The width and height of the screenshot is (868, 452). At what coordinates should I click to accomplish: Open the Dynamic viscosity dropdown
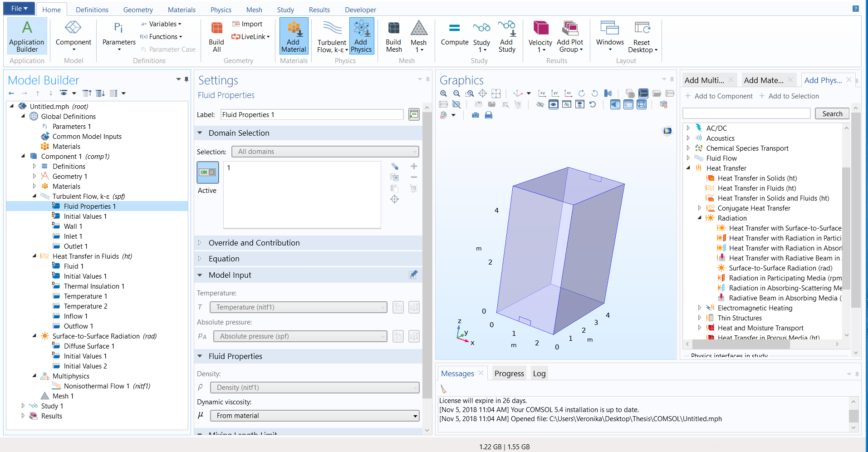(415, 416)
